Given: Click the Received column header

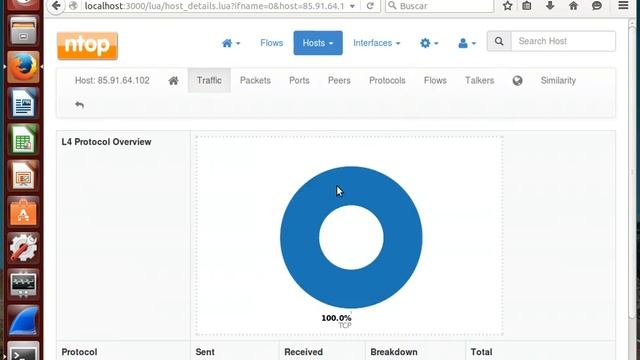Looking at the screenshot, I should point(303,352).
